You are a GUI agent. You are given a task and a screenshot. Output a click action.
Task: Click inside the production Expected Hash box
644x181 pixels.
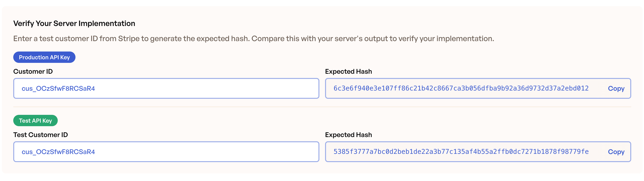coord(450,88)
